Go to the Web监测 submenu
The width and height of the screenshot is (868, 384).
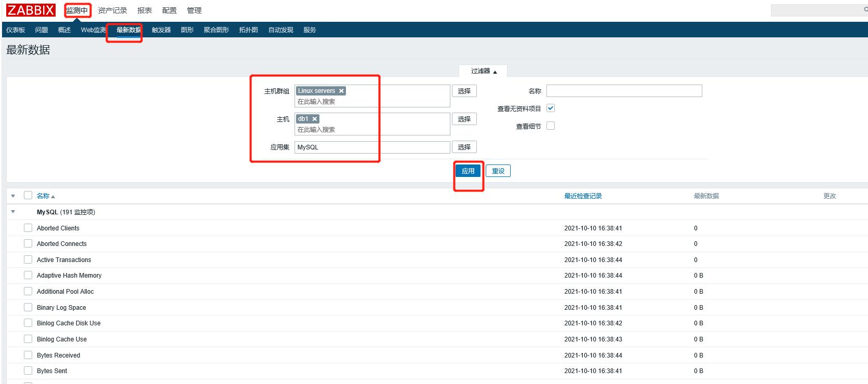tap(94, 30)
